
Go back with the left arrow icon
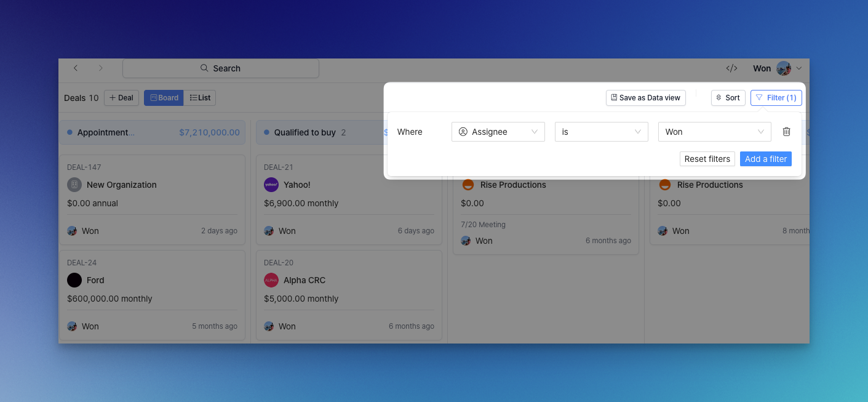point(76,68)
